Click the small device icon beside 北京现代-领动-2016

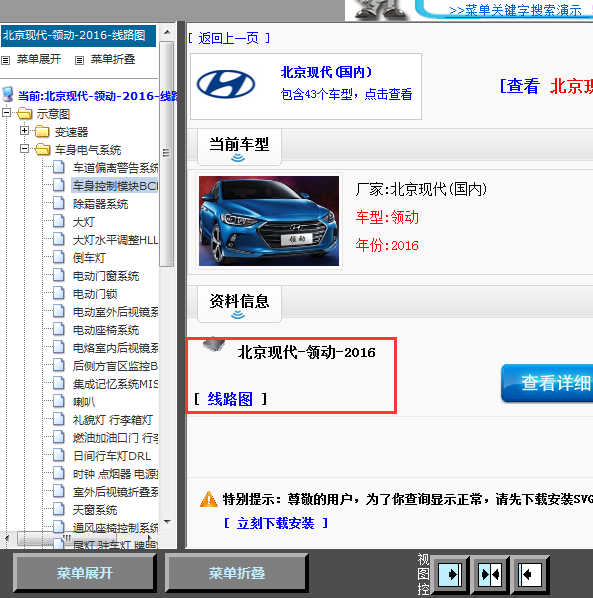214,344
